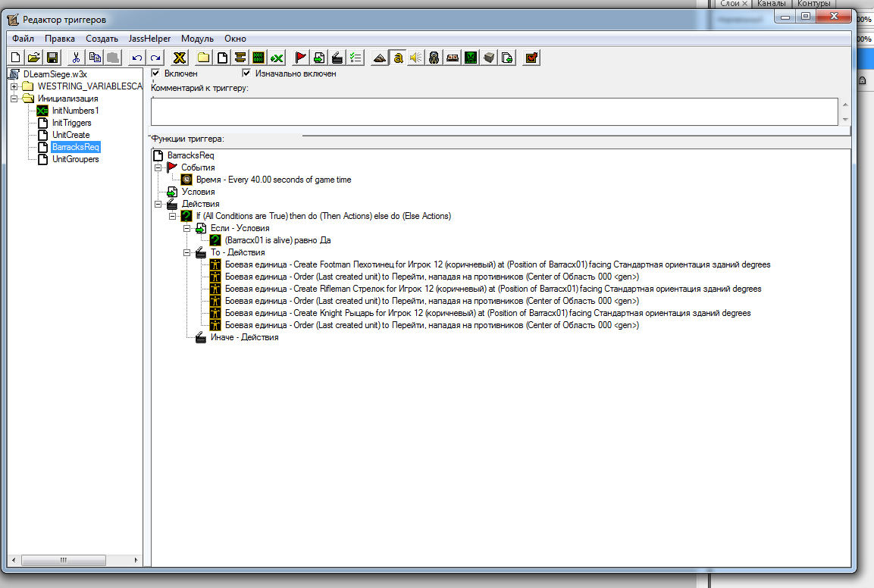Switch to Контуры tab in background window
This screenshot has height=588, width=874.
click(814, 3)
